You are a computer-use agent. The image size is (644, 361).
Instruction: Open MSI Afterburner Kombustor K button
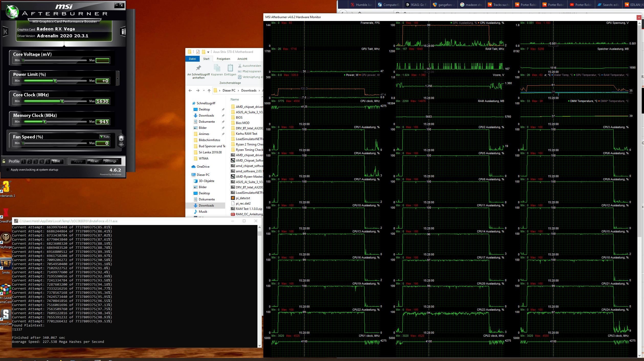(x=5, y=32)
